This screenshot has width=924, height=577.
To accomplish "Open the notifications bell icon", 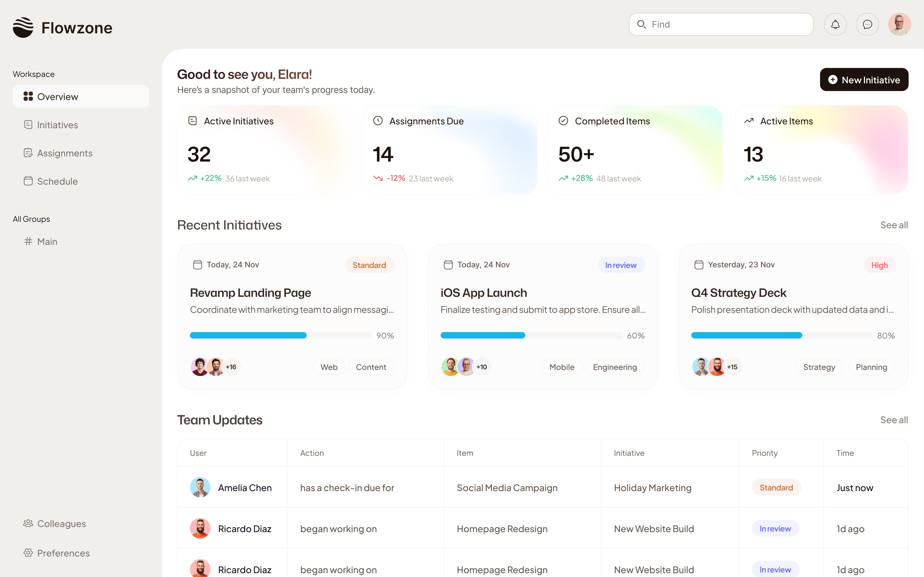I will point(835,24).
